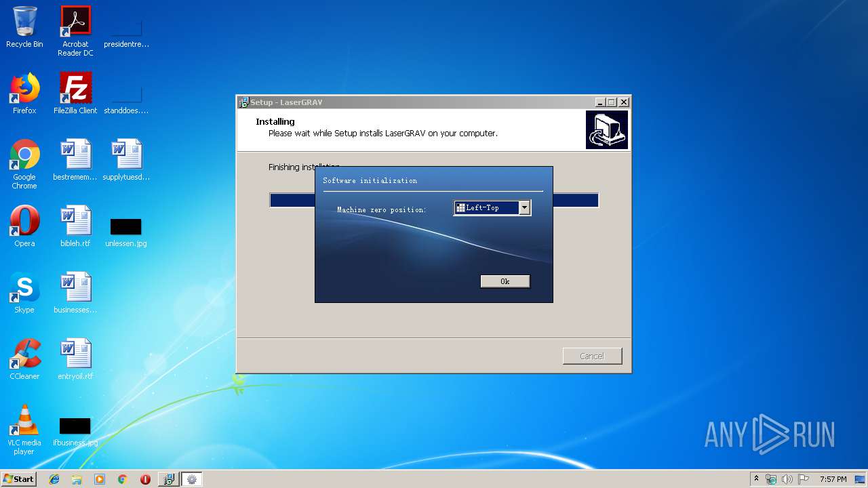Click the setup installer computer image
The height and width of the screenshot is (488, 868).
pos(607,129)
